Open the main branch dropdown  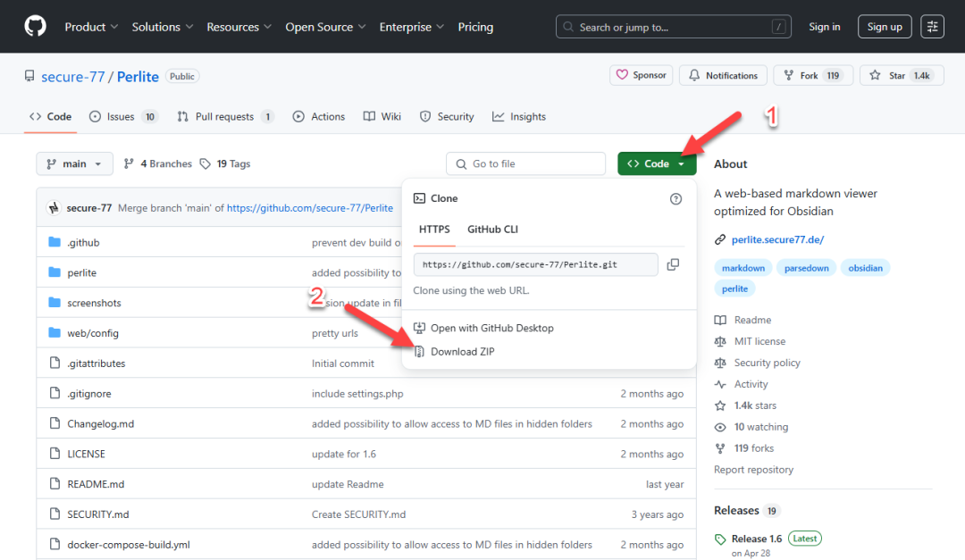(x=74, y=164)
